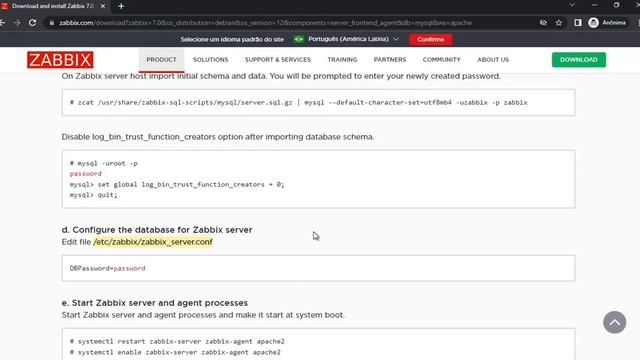Click the zcat server.sql.gz command line
640x360 pixels.
298,102
